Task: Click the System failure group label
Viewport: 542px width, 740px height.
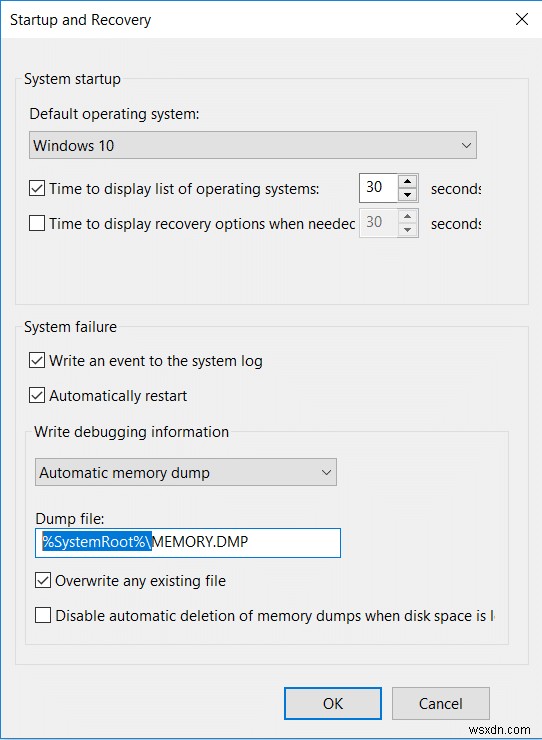Action: point(70,327)
